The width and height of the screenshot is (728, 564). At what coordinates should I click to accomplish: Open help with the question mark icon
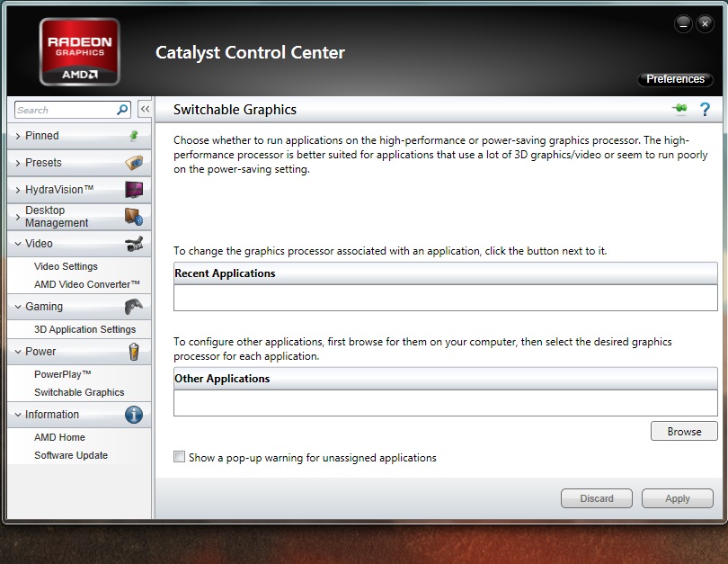[x=705, y=110]
